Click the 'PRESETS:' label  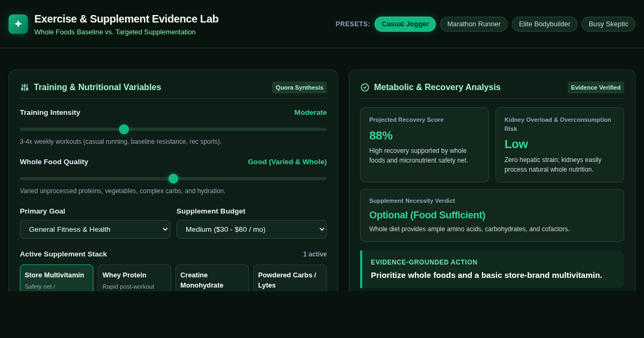tap(353, 24)
